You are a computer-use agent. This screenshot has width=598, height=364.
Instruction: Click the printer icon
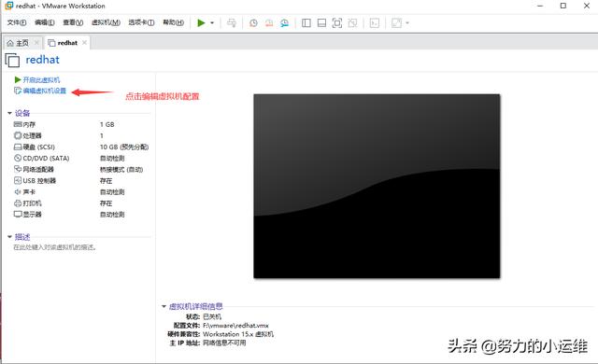tap(18, 203)
